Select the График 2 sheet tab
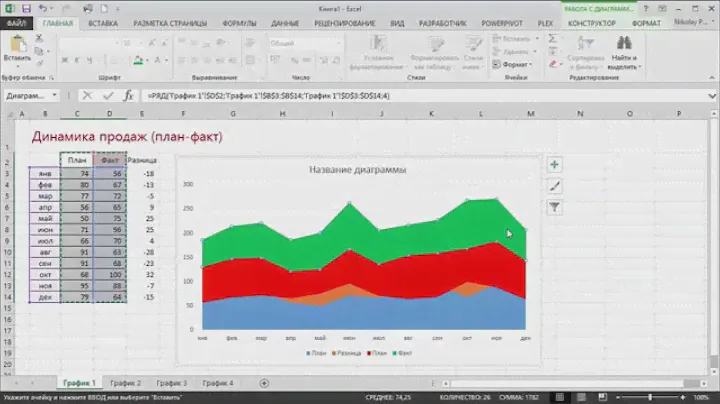720x404 pixels. pyautogui.click(x=126, y=383)
